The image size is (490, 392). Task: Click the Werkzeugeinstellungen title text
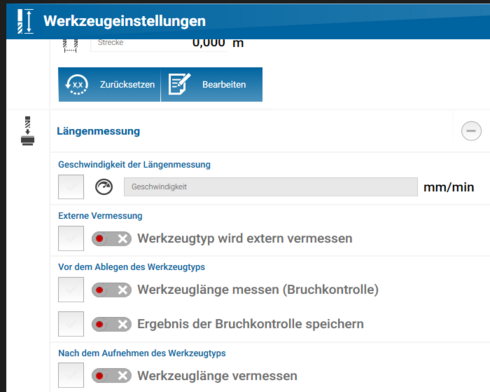[x=125, y=21]
